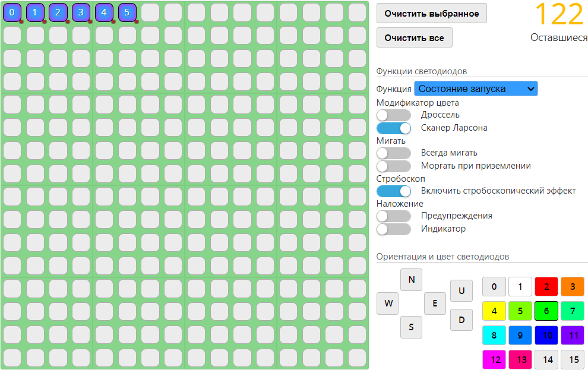Click the Очистить выбранное button
Image resolution: width=588 pixels, height=370 pixels.
pos(431,13)
